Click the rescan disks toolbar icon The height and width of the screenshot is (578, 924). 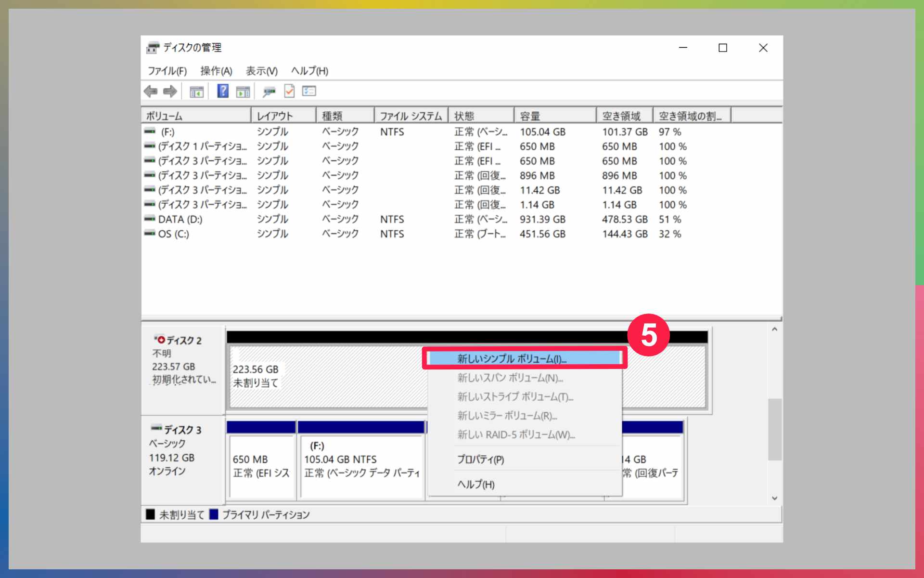tap(269, 92)
